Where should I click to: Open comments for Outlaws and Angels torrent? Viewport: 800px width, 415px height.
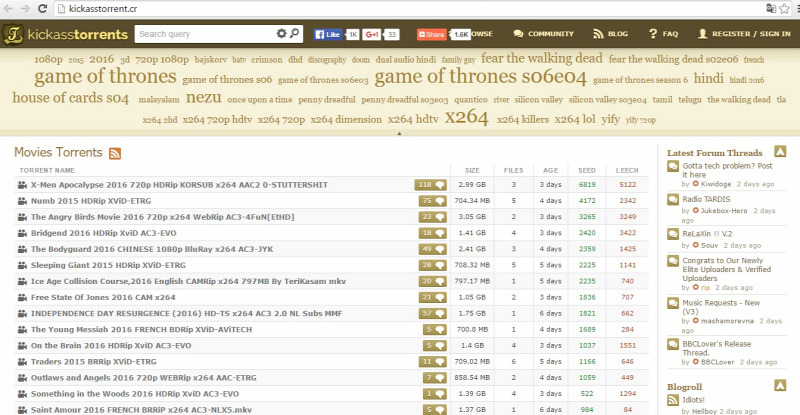coord(435,378)
